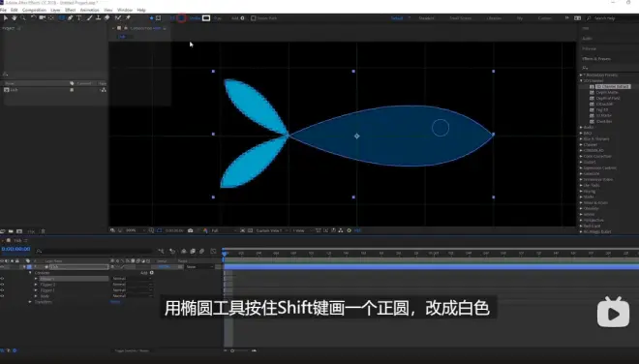
Task: Open the Layer menu
Action: (55, 10)
